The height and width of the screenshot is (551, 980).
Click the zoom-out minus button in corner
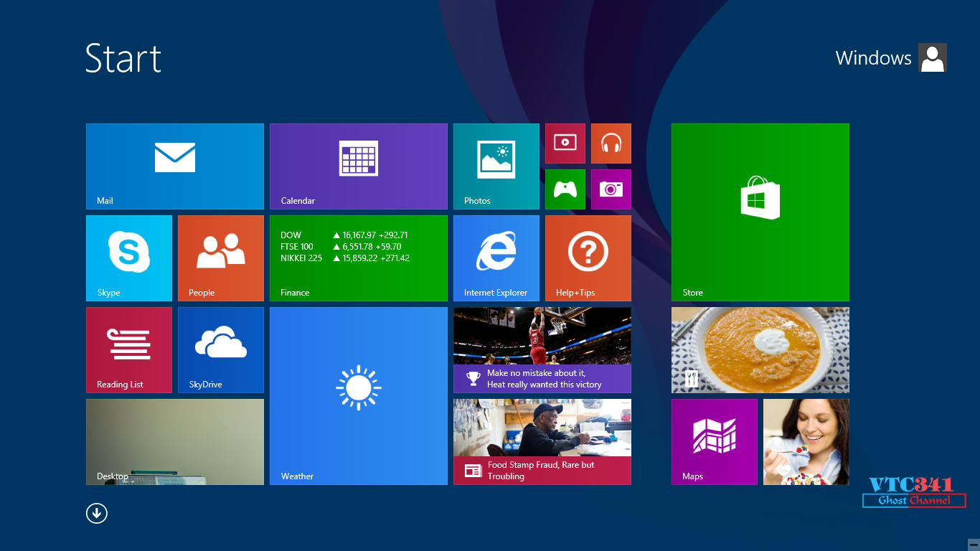point(973,545)
